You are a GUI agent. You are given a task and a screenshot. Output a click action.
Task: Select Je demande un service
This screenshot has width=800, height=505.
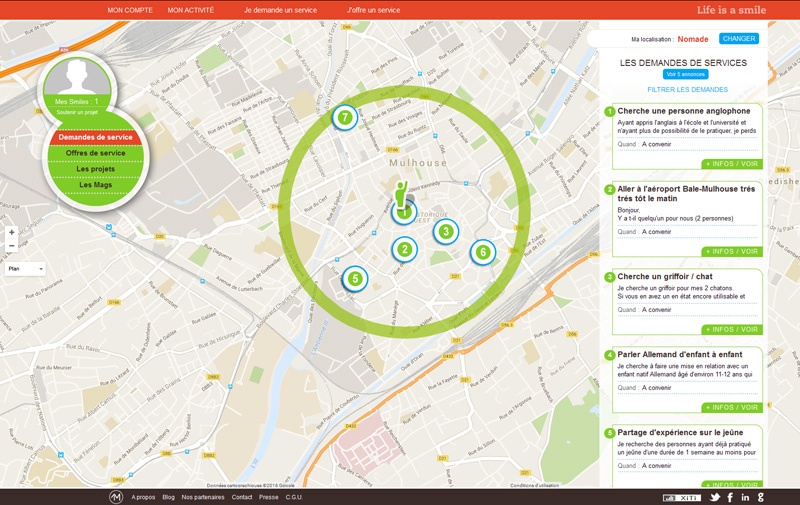(280, 10)
